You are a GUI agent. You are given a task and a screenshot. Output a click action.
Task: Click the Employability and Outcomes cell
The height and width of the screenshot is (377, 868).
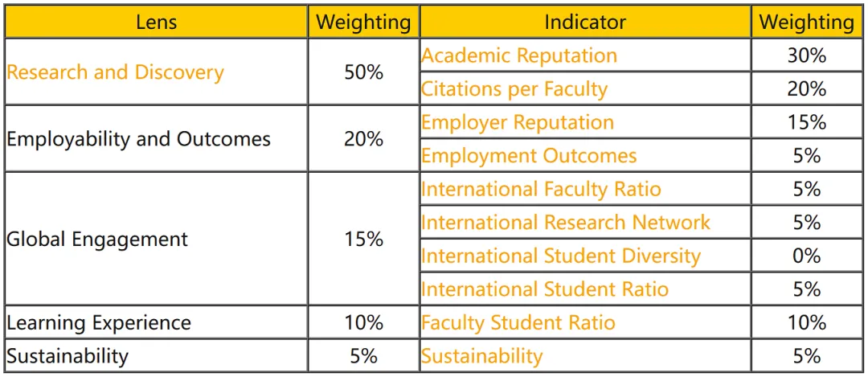click(157, 138)
